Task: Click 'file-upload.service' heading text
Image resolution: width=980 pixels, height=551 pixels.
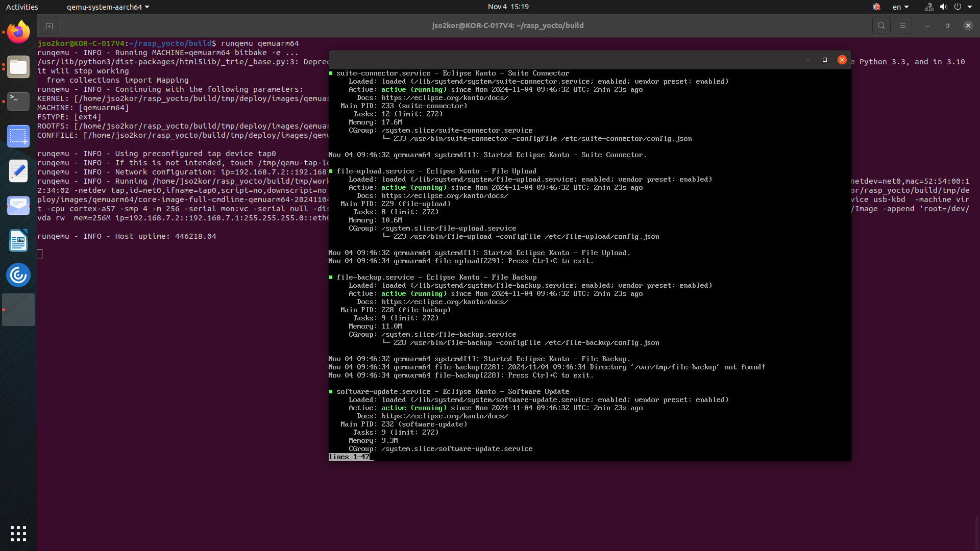Action: point(375,171)
